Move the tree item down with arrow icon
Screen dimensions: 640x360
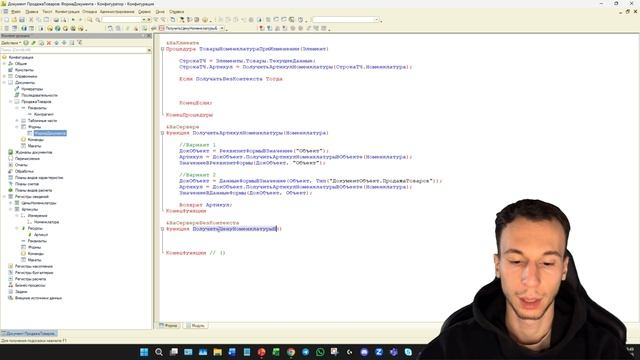pos(64,43)
